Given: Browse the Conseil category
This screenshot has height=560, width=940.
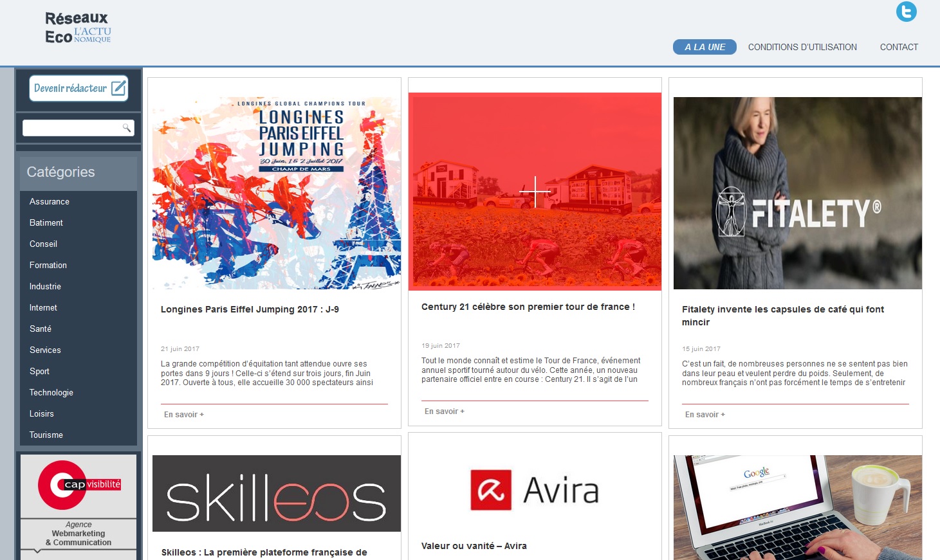Looking at the screenshot, I should point(43,244).
